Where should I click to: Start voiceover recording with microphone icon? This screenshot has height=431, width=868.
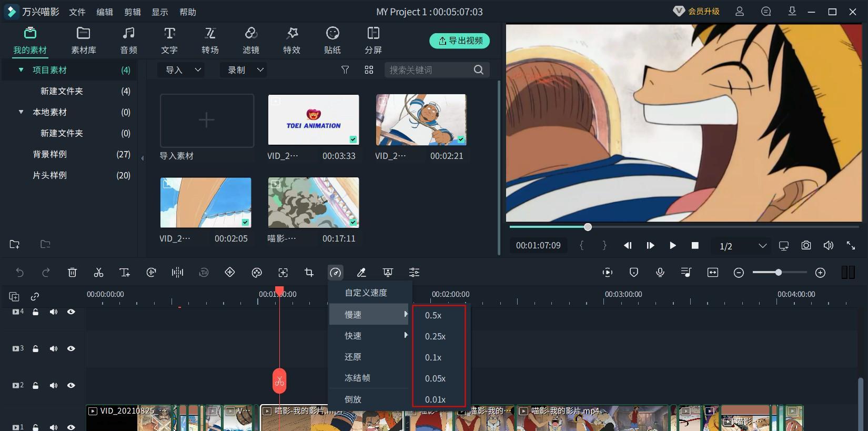[660, 272]
